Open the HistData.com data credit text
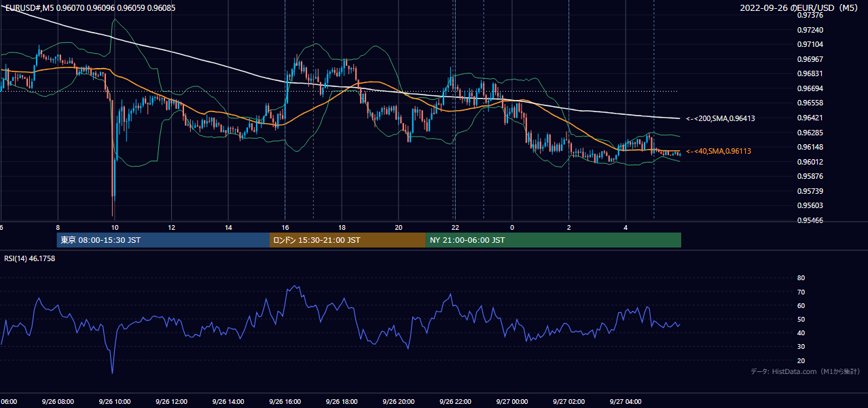Image resolution: width=868 pixels, height=408 pixels. pyautogui.click(x=806, y=371)
